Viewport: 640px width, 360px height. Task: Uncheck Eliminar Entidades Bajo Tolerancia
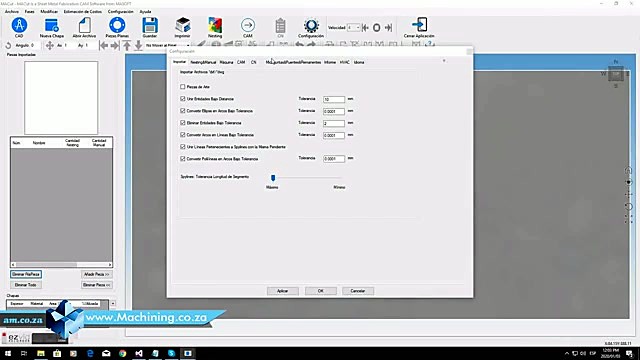click(182, 122)
